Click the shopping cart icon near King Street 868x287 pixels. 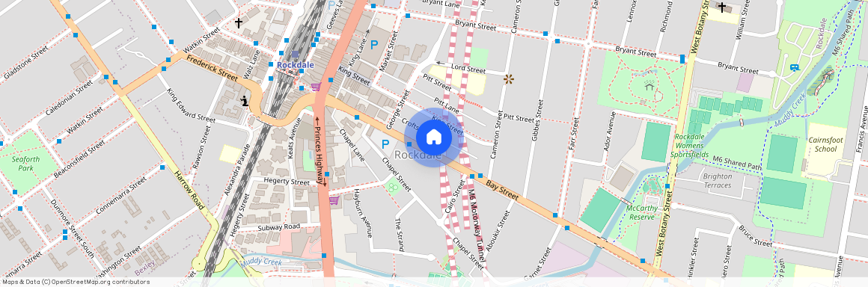click(316, 86)
